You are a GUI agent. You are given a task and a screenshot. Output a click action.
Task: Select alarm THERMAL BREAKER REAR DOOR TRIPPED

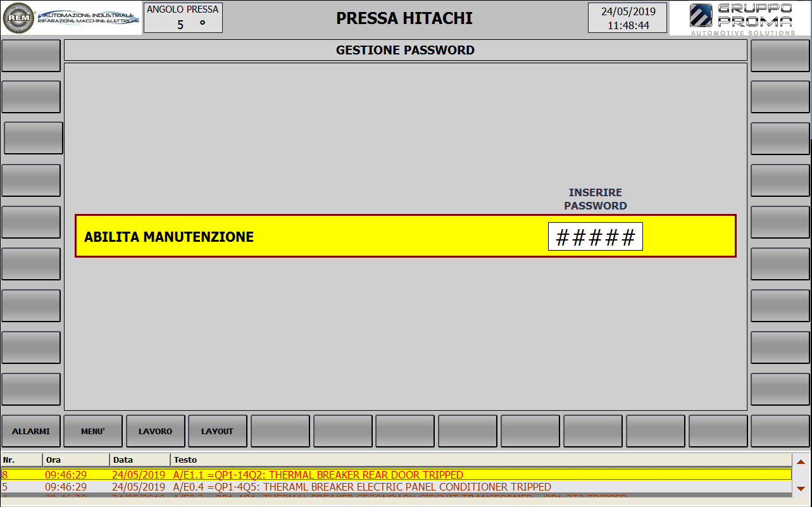396,475
